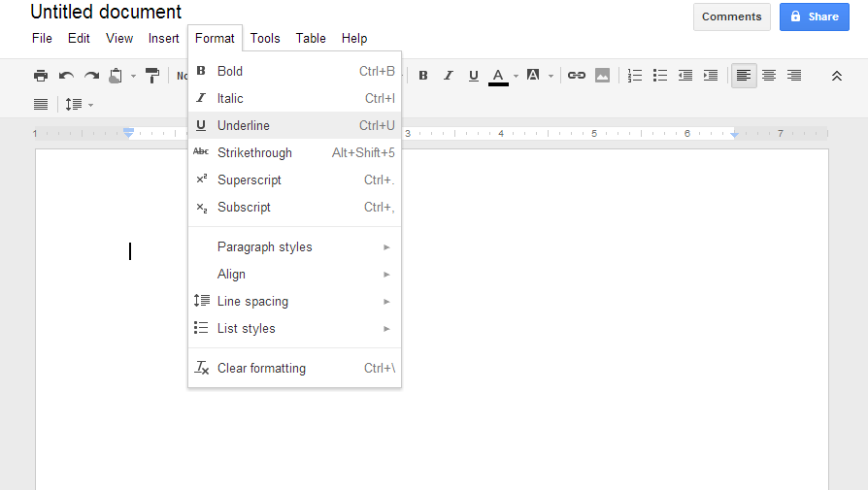Click the Insert image icon
868x490 pixels.
[x=602, y=76]
